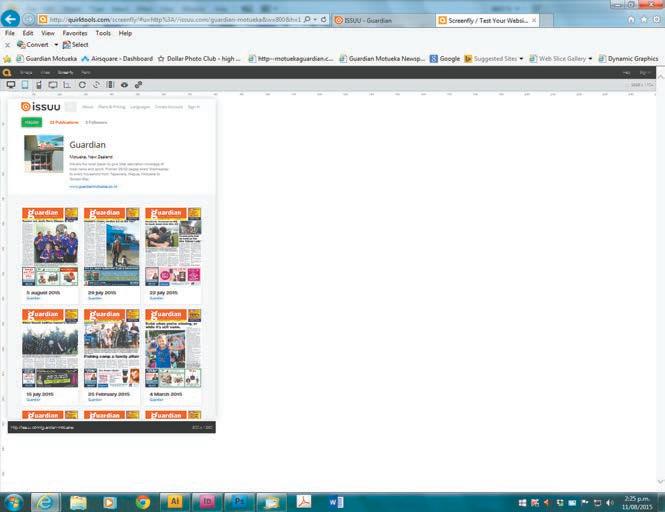Select the mobile phone device icon

39,85
